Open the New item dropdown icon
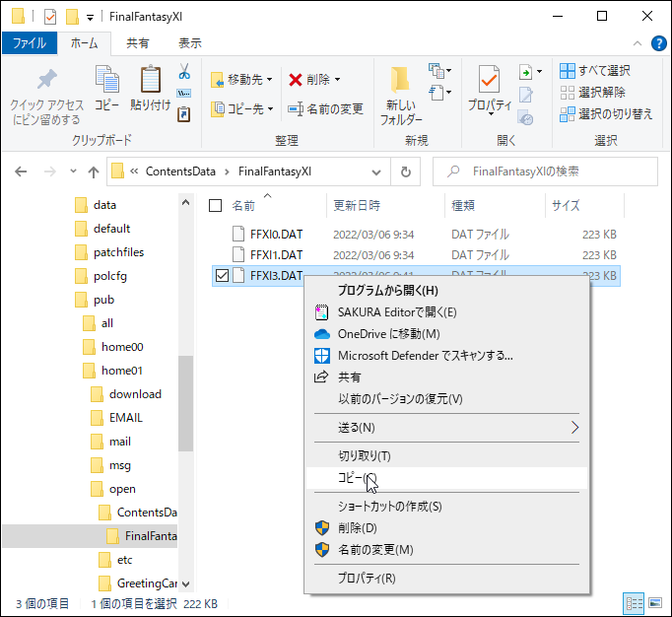Screen dimensions: 672x617 pos(439,71)
